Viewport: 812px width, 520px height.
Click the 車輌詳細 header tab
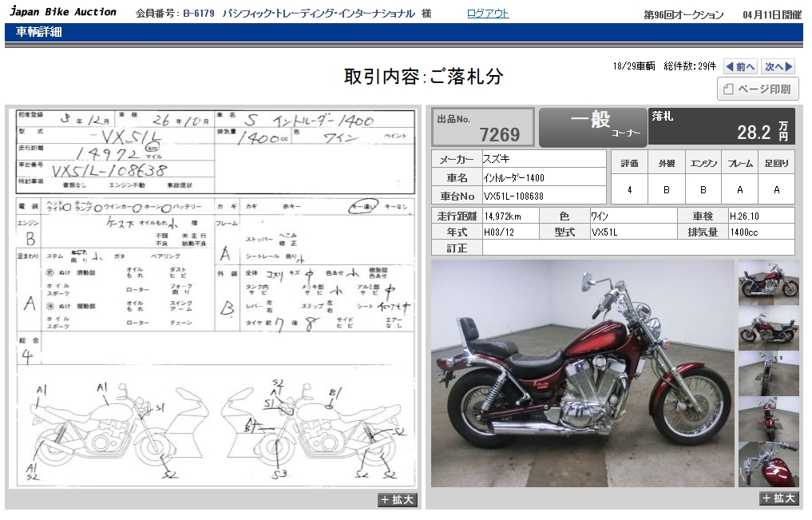pyautogui.click(x=39, y=33)
